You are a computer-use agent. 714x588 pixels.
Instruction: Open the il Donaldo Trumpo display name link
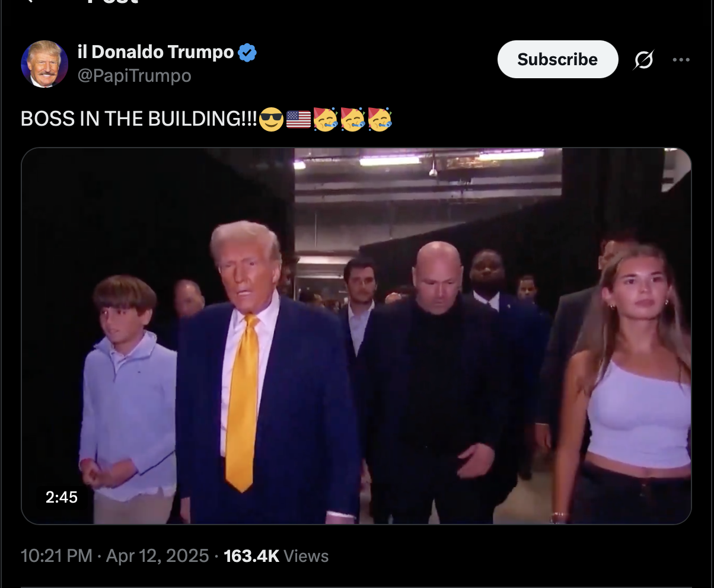(156, 52)
